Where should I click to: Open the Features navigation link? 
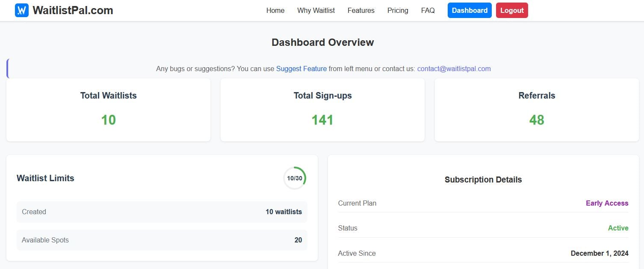361,10
